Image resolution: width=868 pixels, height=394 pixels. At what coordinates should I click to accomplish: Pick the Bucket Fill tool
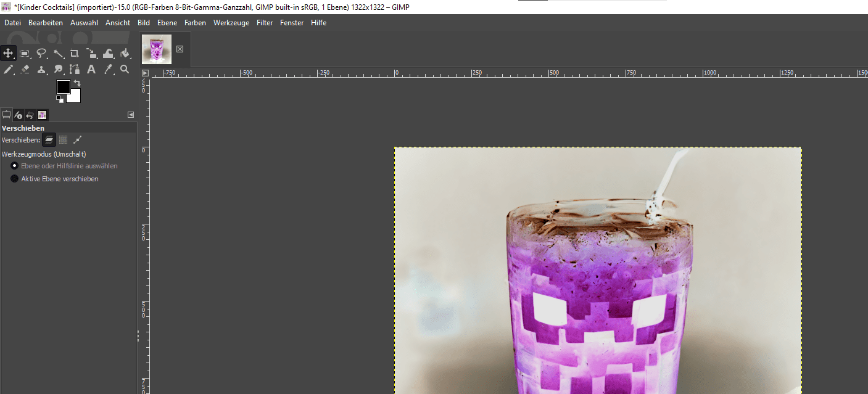[x=125, y=53]
